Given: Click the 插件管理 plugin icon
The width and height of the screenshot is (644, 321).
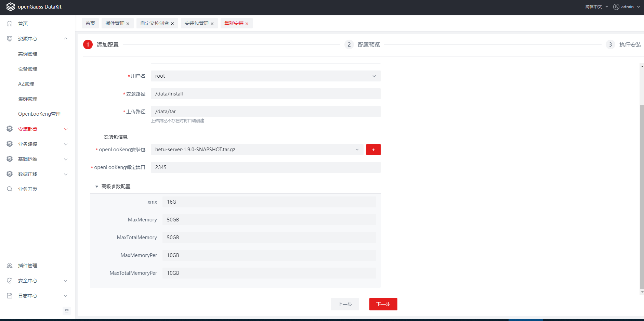Looking at the screenshot, I should 10,266.
